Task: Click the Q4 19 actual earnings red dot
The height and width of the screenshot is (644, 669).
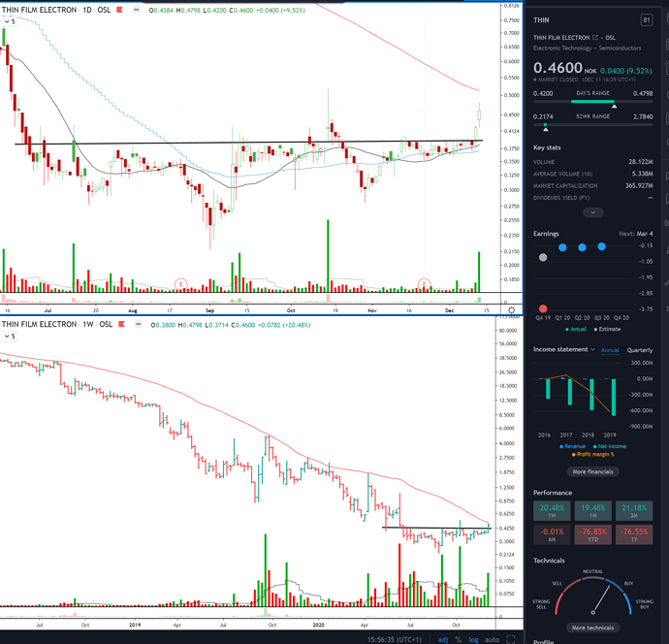Action: point(543,308)
